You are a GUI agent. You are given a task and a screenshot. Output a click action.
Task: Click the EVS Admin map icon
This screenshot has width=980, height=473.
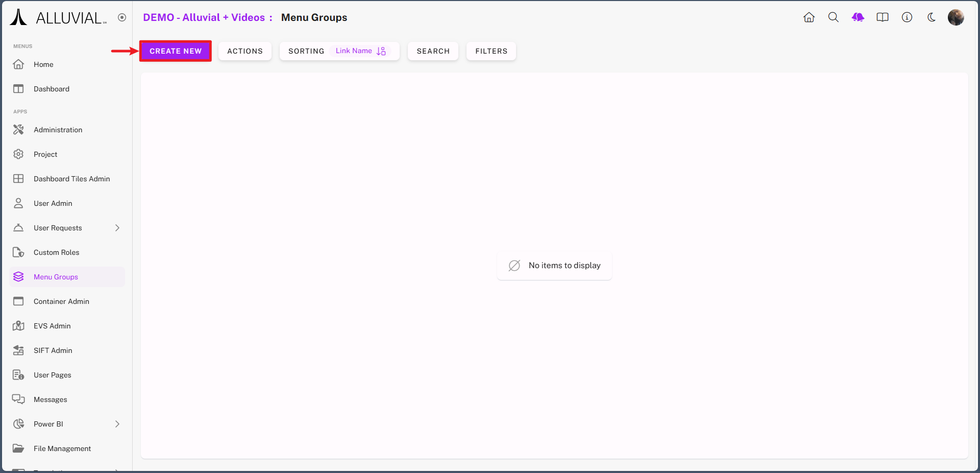(18, 326)
